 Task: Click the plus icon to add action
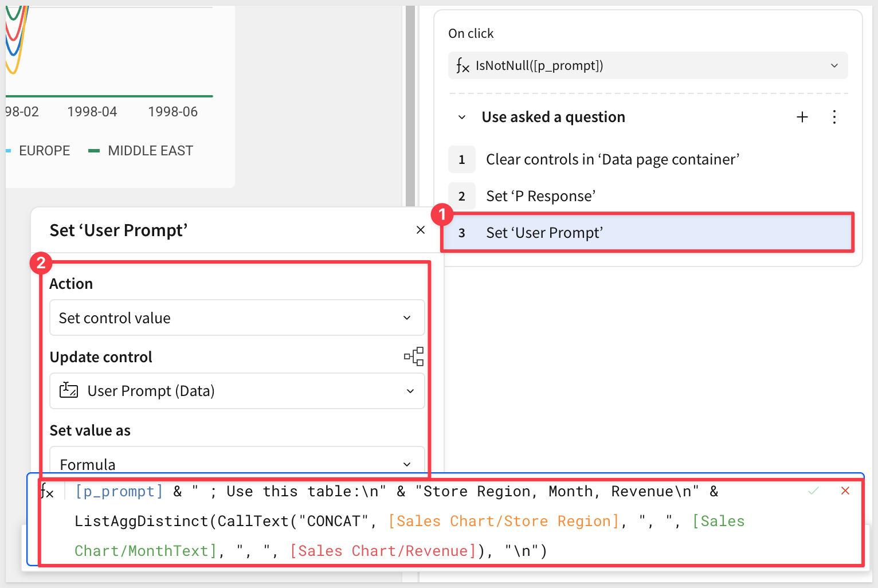pos(802,117)
